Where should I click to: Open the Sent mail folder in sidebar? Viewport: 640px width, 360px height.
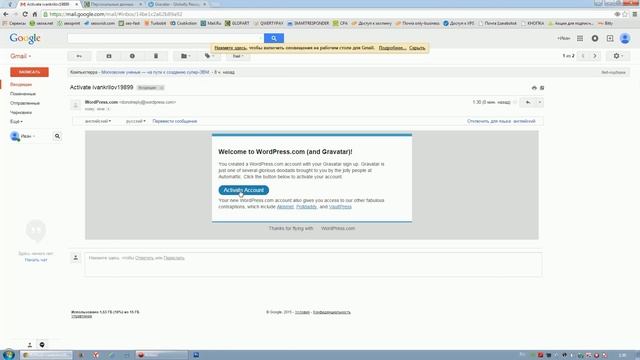[x=25, y=103]
